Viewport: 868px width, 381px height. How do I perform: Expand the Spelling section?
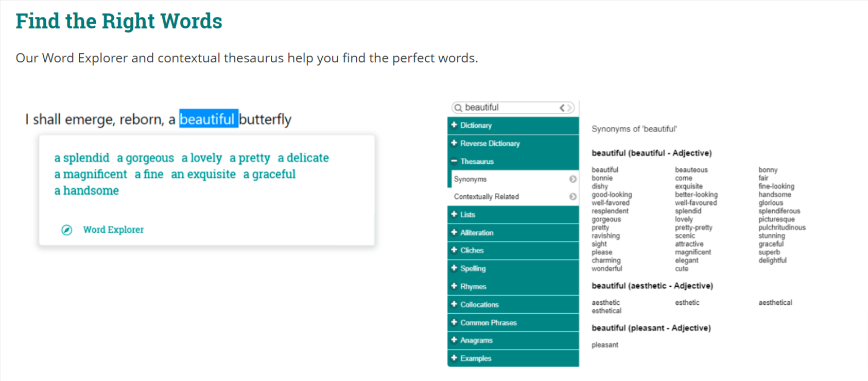click(x=513, y=268)
